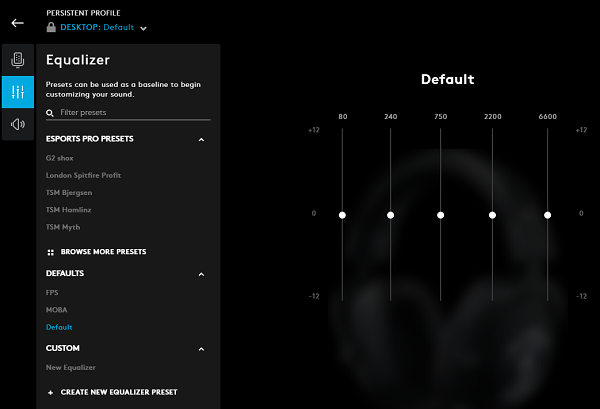Viewport: 600px width, 409px height.
Task: Click the Filter presets search field
Action: coord(133,113)
